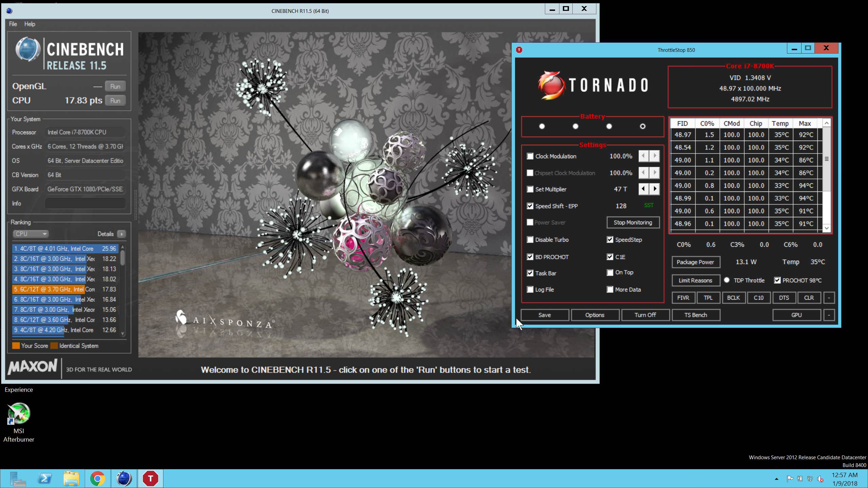Screen dimensions: 868x488
Task: Open the File menu in Cinebench
Action: 13,24
